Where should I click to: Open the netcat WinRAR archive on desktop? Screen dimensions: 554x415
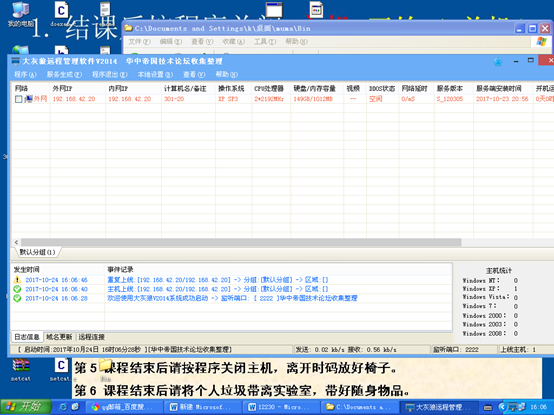coord(21,369)
